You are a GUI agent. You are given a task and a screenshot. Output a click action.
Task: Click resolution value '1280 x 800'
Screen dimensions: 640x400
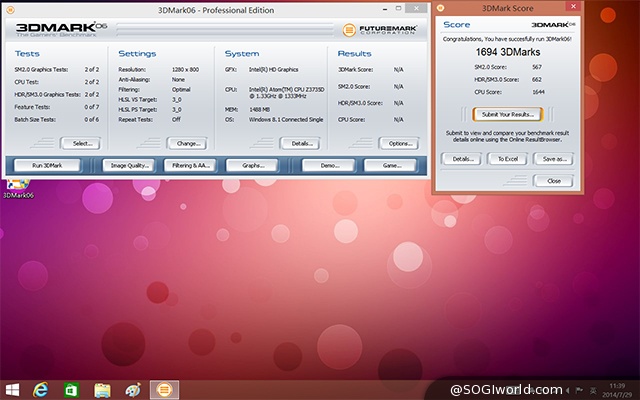point(185,69)
